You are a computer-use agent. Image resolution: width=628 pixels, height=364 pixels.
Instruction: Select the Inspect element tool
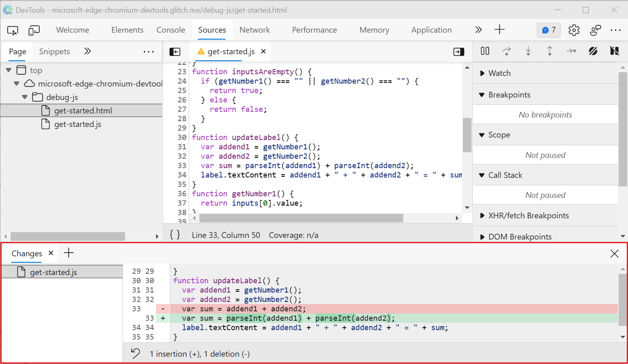tap(12, 30)
